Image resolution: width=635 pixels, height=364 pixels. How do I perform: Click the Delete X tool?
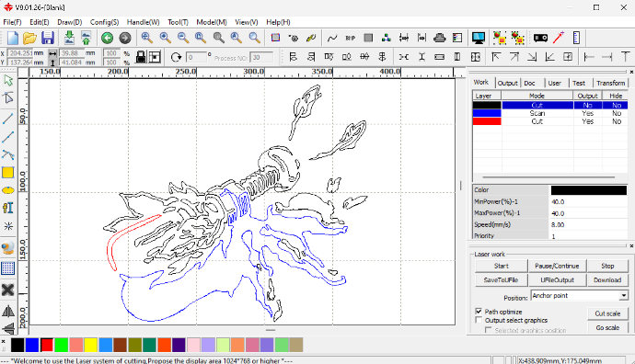tap(8, 290)
